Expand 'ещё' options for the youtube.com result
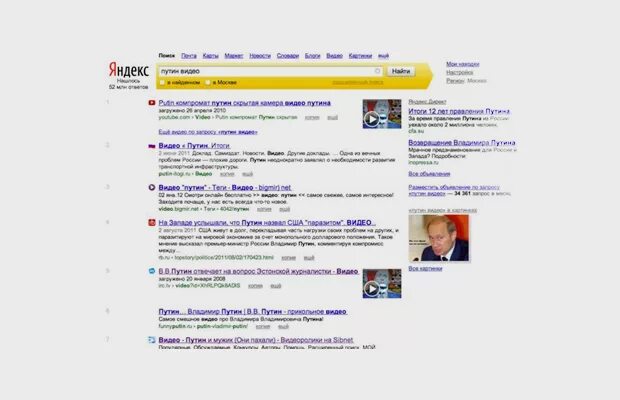 click(332, 117)
